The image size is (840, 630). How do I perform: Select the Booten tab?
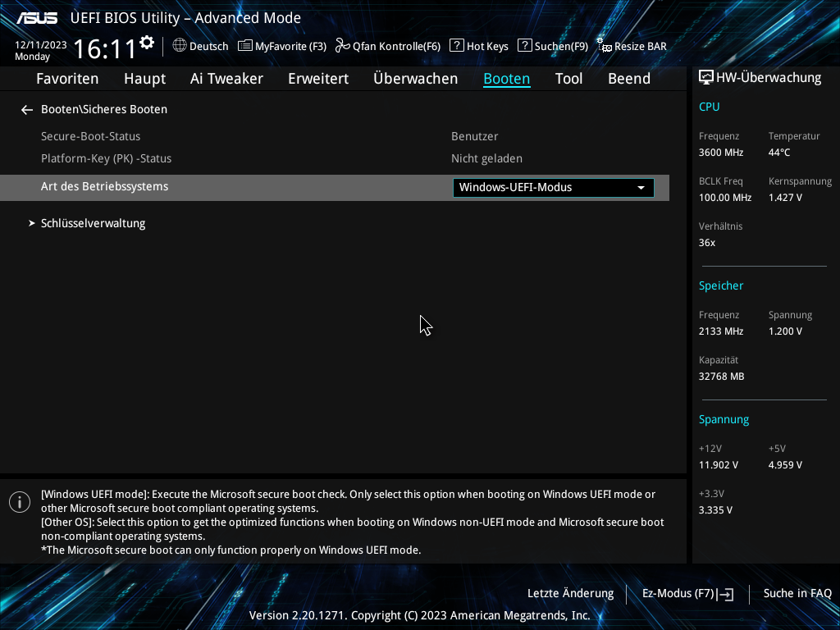pyautogui.click(x=507, y=79)
